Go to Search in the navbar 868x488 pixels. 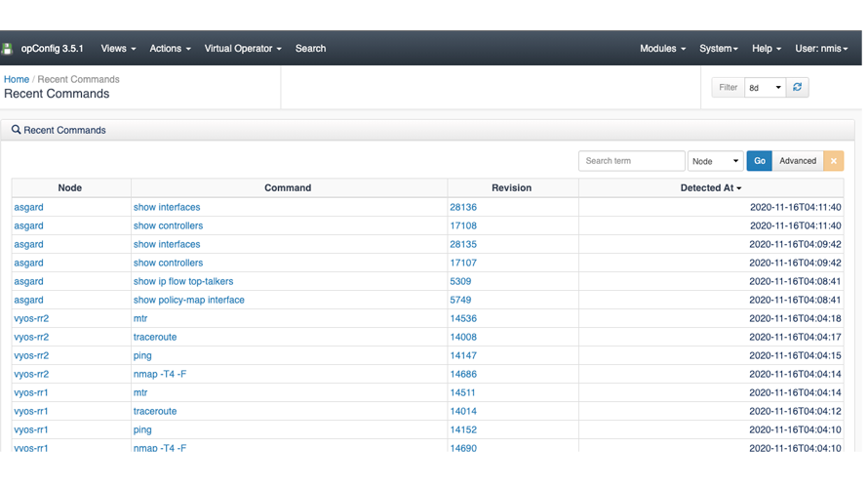pyautogui.click(x=310, y=48)
